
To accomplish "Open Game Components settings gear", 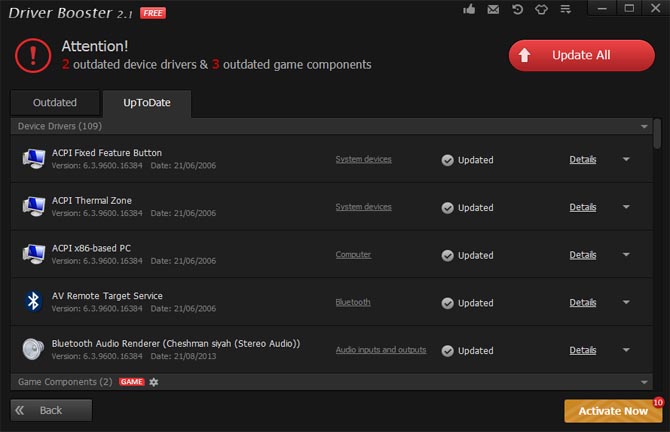I will pos(154,382).
